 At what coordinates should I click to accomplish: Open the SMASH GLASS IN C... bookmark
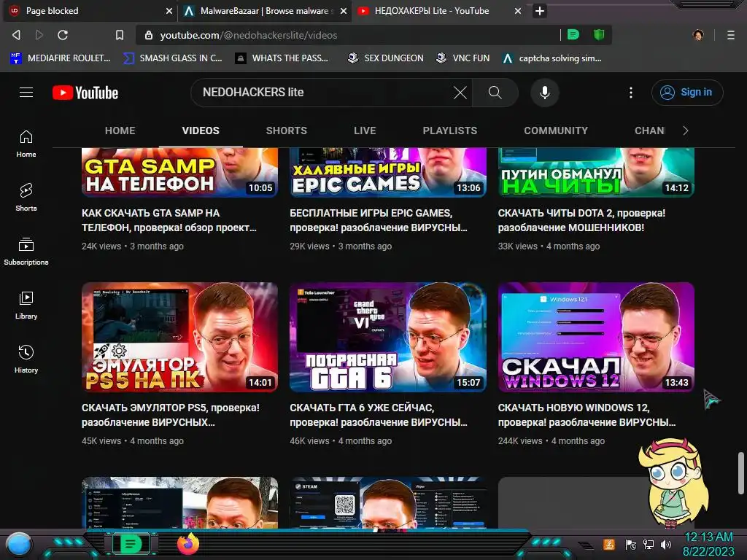(172, 58)
